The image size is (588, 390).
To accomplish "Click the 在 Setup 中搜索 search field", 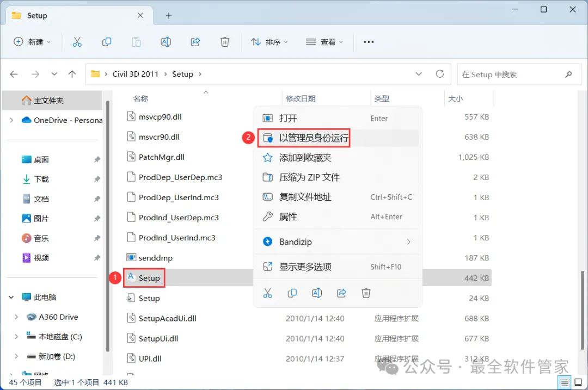I will 519,74.
